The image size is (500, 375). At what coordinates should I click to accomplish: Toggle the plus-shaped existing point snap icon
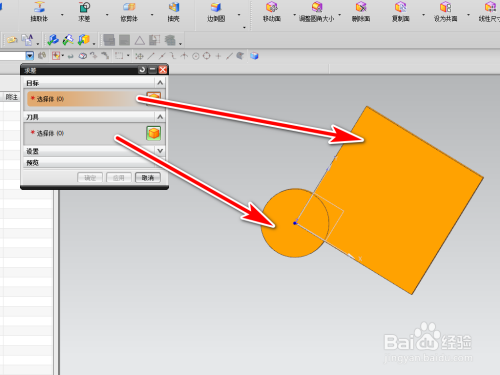[218, 56]
